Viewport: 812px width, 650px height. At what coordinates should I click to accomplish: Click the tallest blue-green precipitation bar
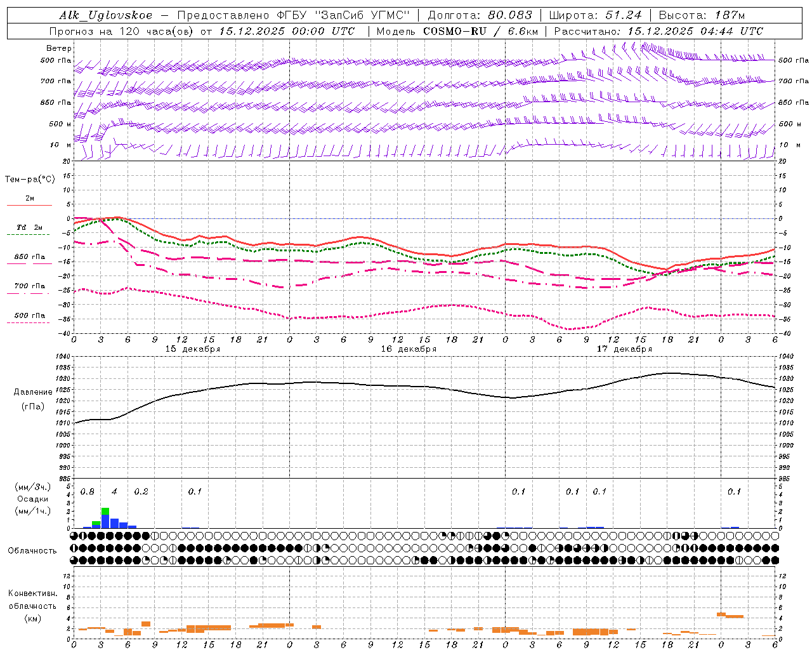point(105,518)
